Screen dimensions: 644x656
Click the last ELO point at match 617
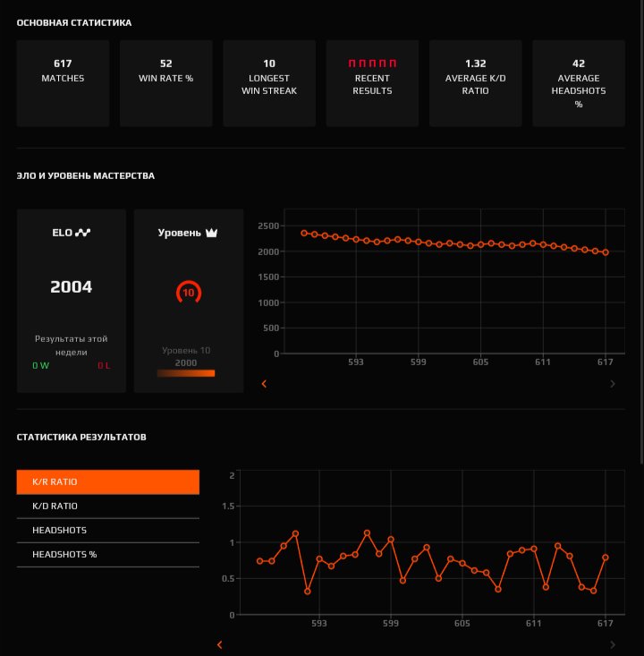[x=606, y=252]
